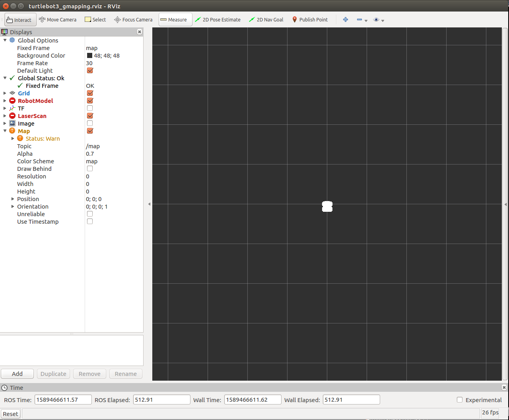The image size is (509, 420).
Task: Uncheck the RobotModel display
Action: 90,101
